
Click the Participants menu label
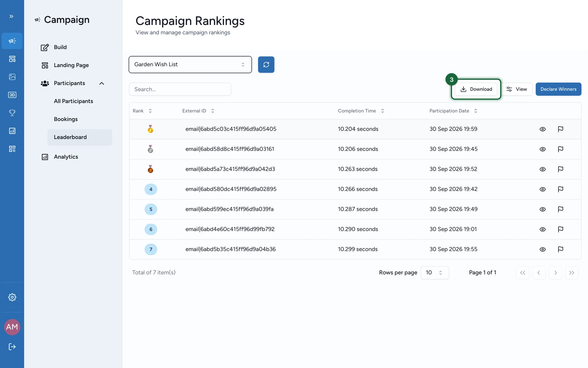click(69, 83)
